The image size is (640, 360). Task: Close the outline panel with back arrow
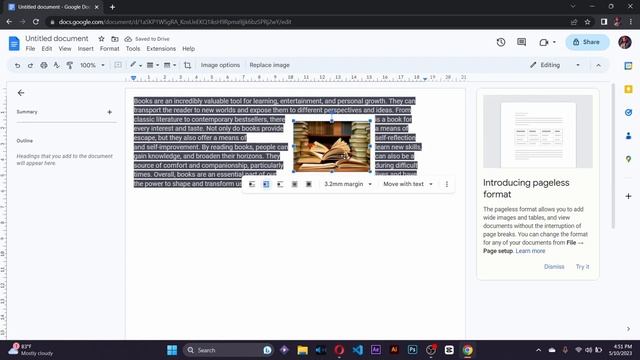[x=21, y=93]
